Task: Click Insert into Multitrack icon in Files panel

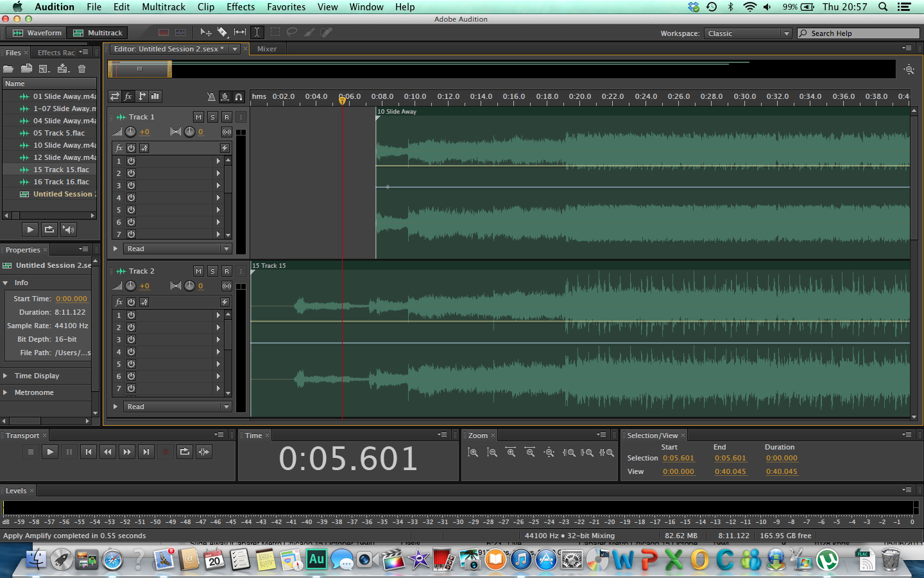Action: pos(63,69)
